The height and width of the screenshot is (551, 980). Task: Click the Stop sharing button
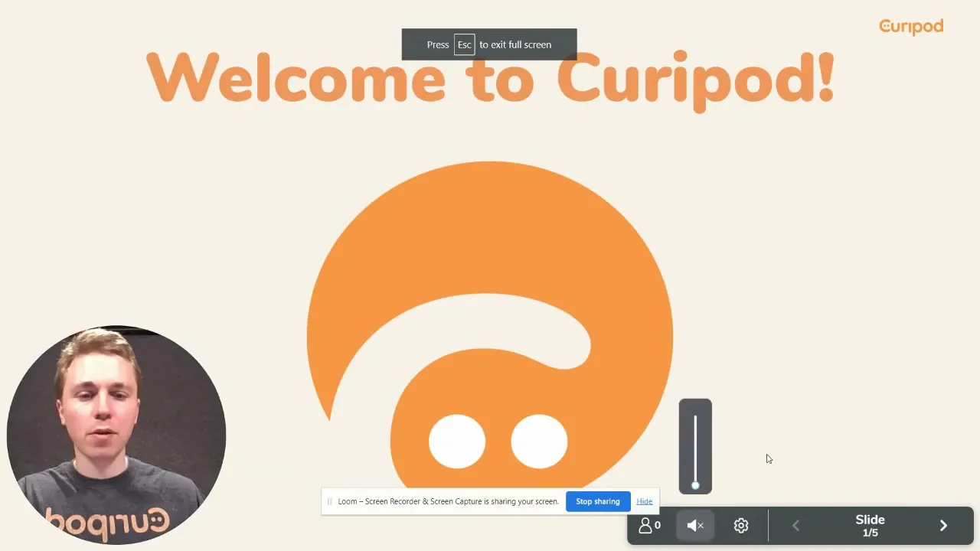(x=598, y=501)
